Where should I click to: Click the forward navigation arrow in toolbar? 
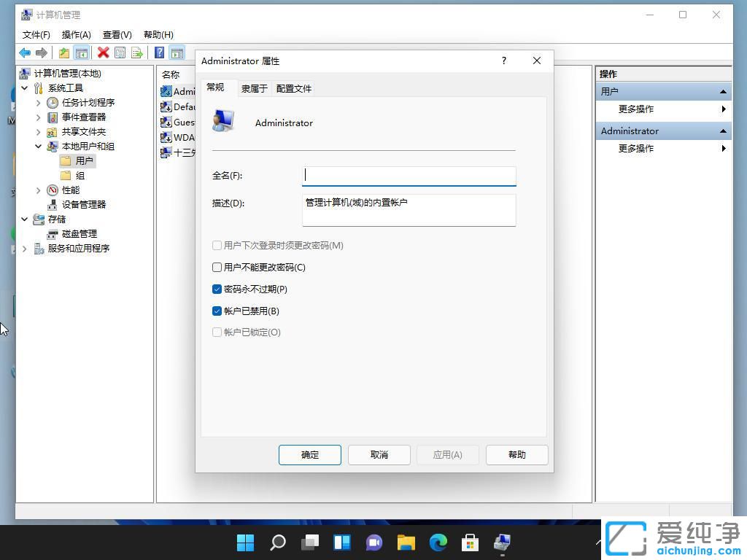click(40, 52)
